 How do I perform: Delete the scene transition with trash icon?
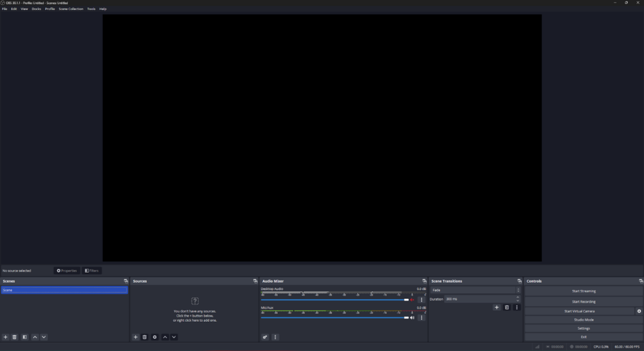pyautogui.click(x=507, y=308)
